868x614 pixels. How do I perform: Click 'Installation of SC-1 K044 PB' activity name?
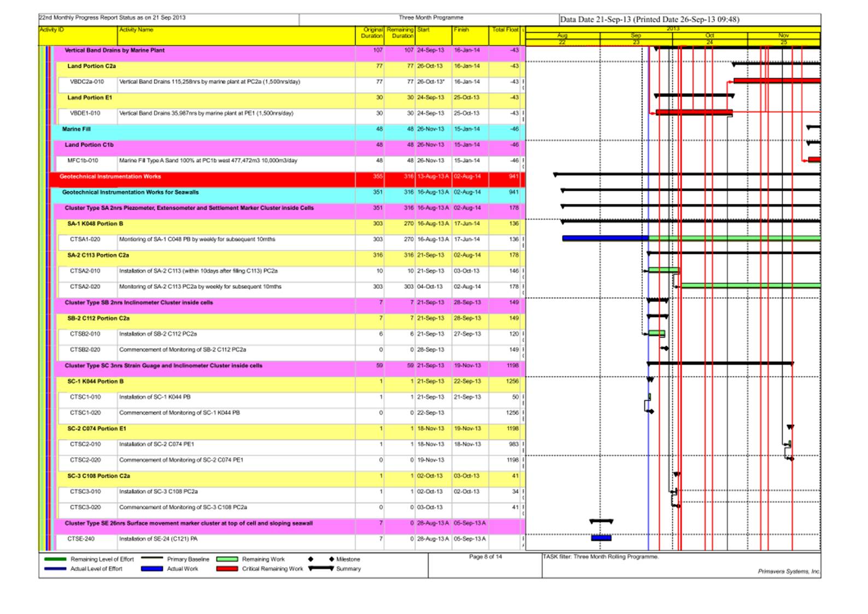(x=155, y=397)
